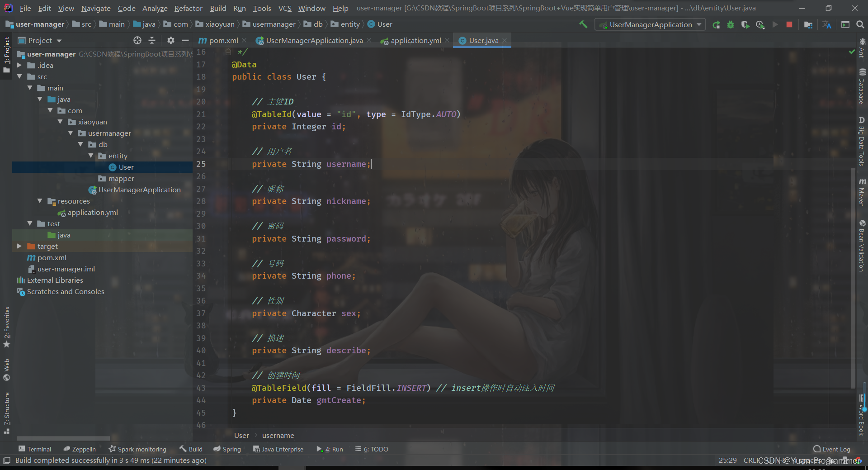The image size is (868, 470).
Task: Locate the opened file in Project tree
Action: pos(137,40)
